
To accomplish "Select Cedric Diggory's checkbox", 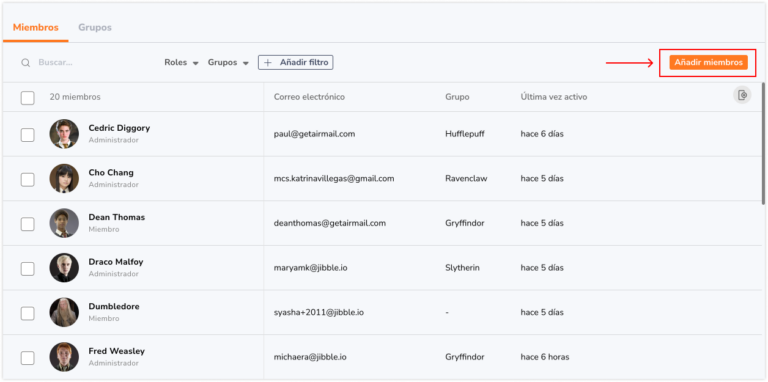I will (x=27, y=135).
